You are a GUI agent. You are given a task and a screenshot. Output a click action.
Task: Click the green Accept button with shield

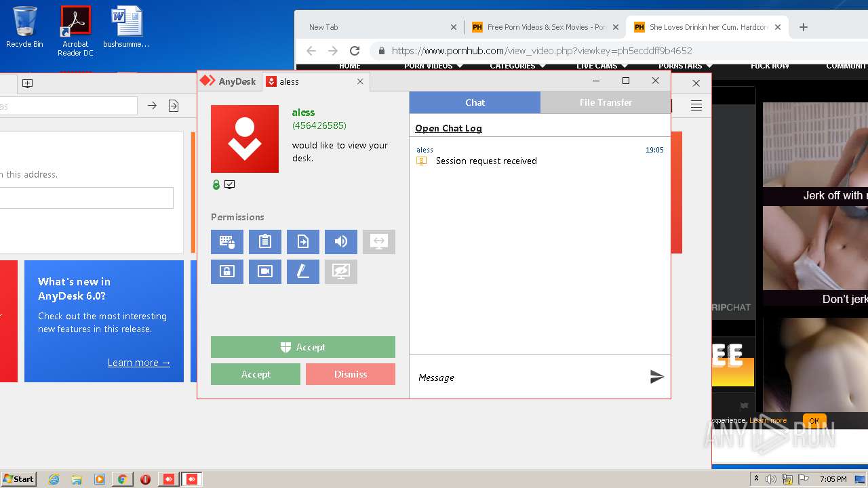click(303, 347)
